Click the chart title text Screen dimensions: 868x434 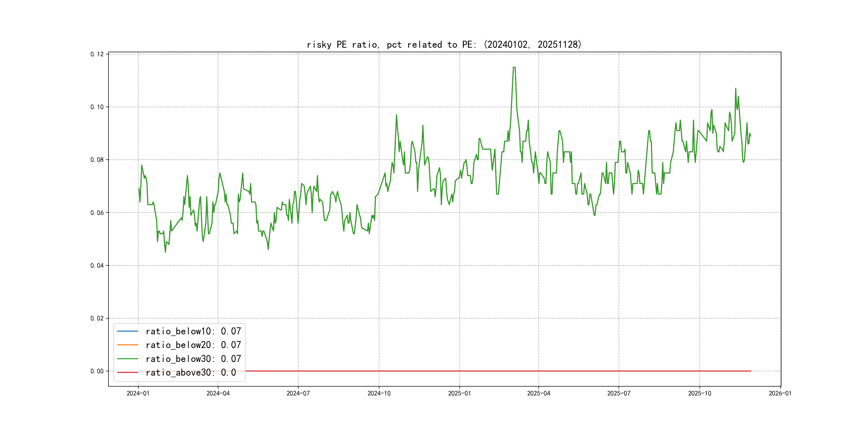point(444,44)
